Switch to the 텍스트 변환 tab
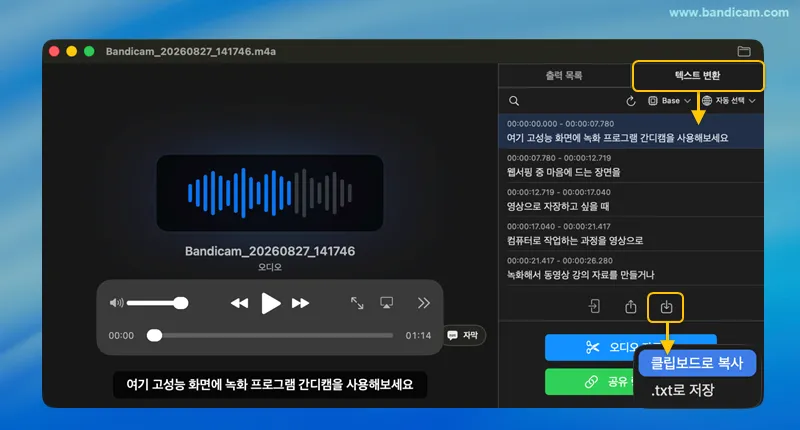 [x=697, y=75]
